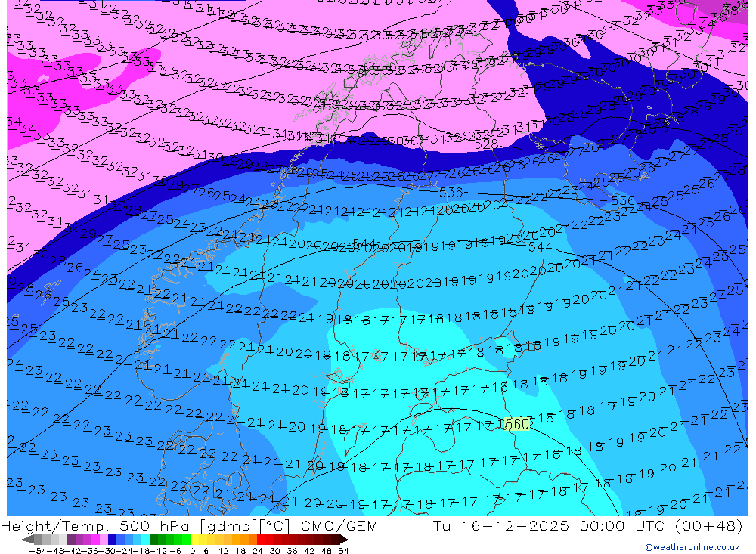
Task: Click the 536 label near map center
Action: click(451, 193)
